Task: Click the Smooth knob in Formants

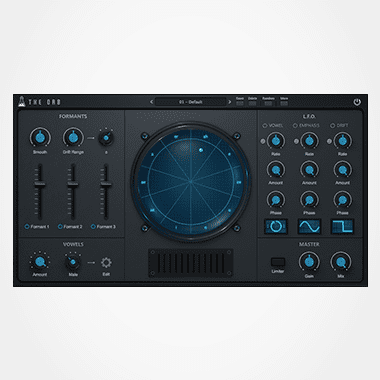Action: (x=40, y=137)
